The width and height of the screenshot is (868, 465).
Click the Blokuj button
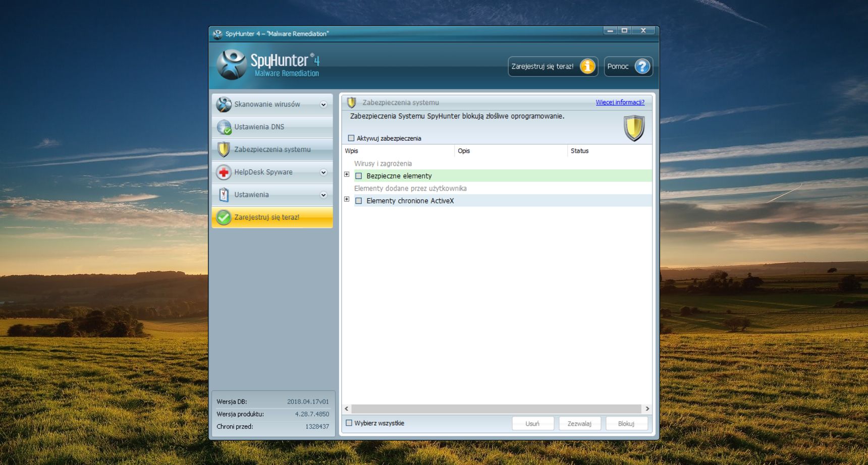tap(626, 424)
